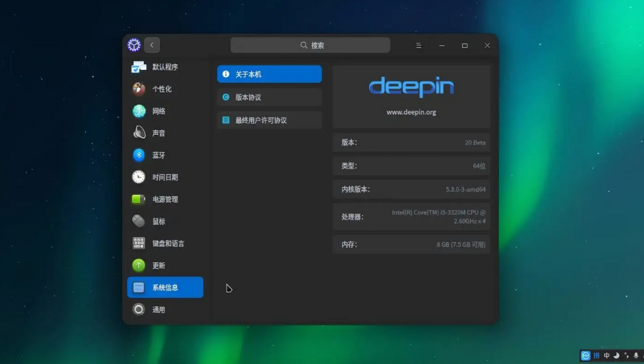This screenshot has height=364, width=644.
Task: Toggle the half-moon full/half-width icon
Action: coord(616,355)
